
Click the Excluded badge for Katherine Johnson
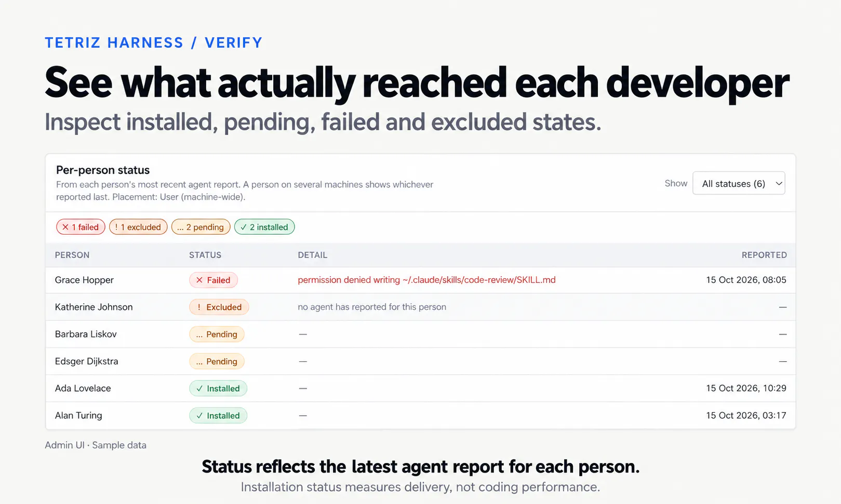219,307
